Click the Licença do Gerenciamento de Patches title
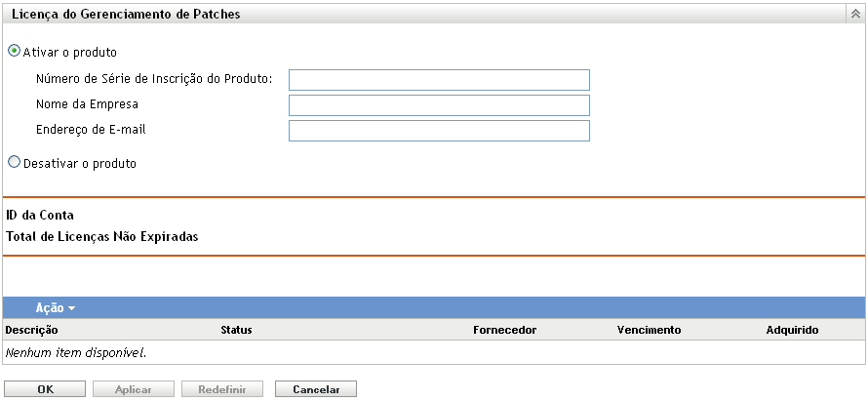This screenshot has width=868, height=401. tap(125, 16)
